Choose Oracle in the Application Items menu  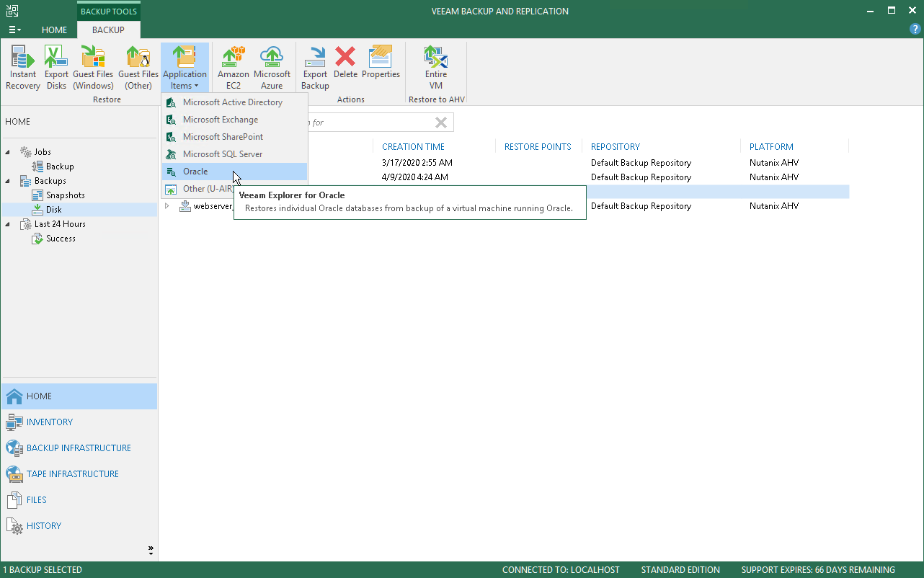pos(235,172)
